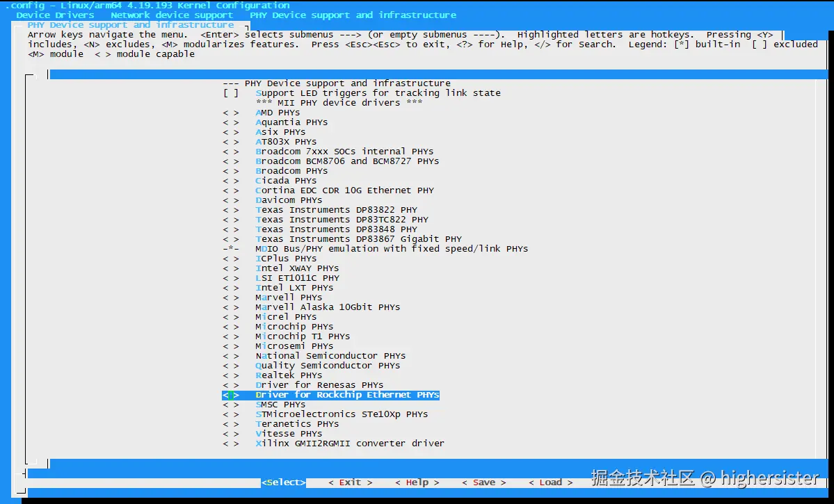Select Quality Semiconductor PHYs
The width and height of the screenshot is (834, 504).
pos(311,366)
